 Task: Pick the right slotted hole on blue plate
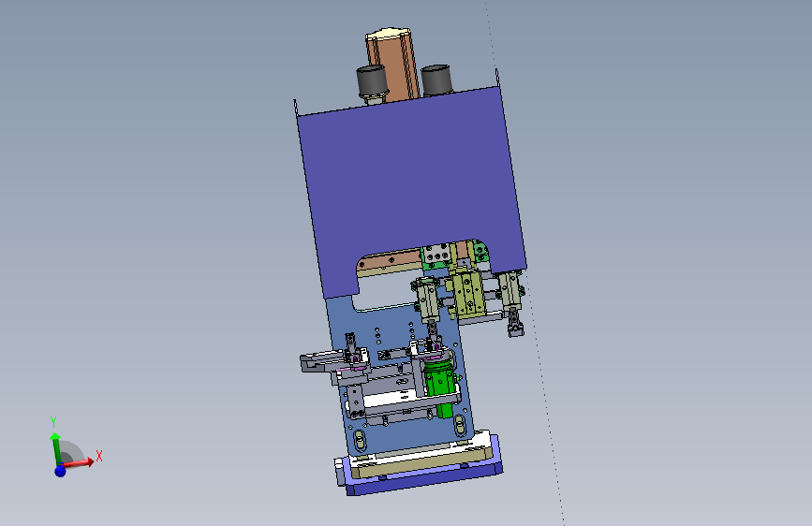[458, 426]
